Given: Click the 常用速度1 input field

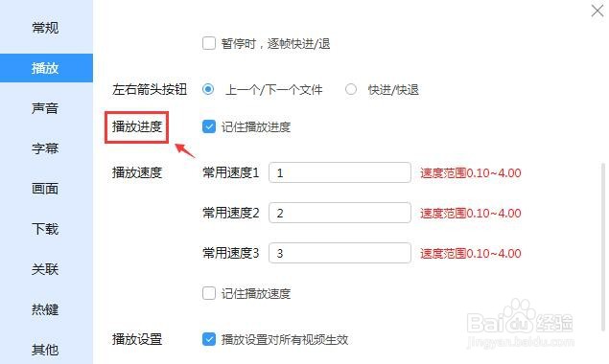Looking at the screenshot, I should point(340,172).
